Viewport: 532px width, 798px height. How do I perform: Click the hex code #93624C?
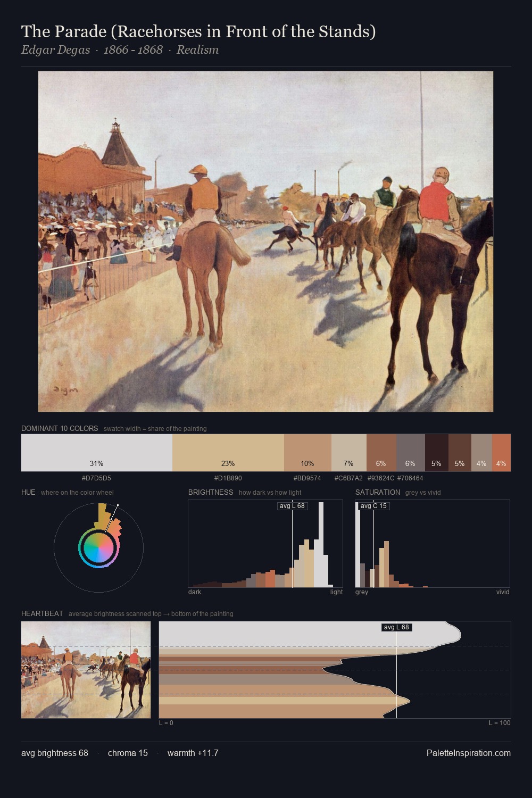381,478
